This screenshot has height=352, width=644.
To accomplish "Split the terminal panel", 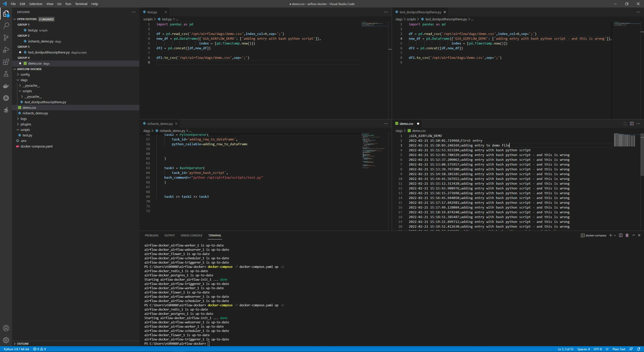I will [621, 235].
